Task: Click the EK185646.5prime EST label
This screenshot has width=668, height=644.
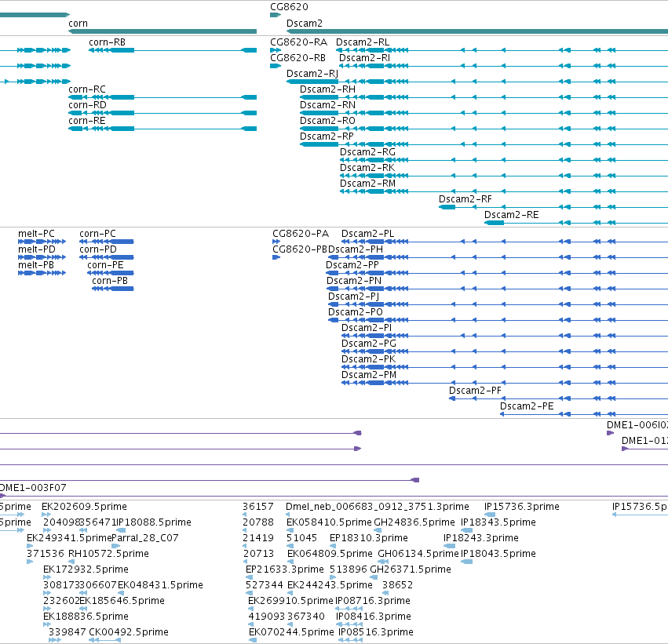Action: [x=122, y=602]
